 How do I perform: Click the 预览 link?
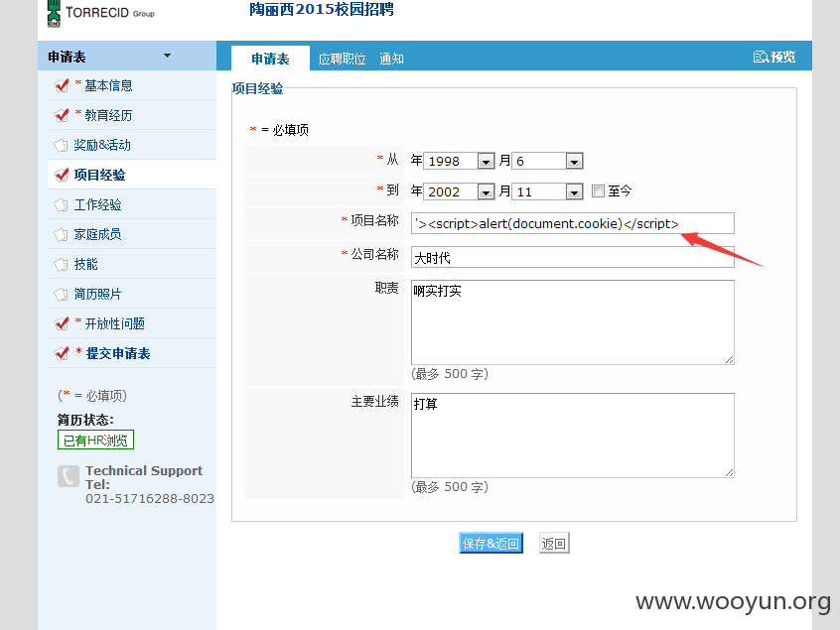782,57
